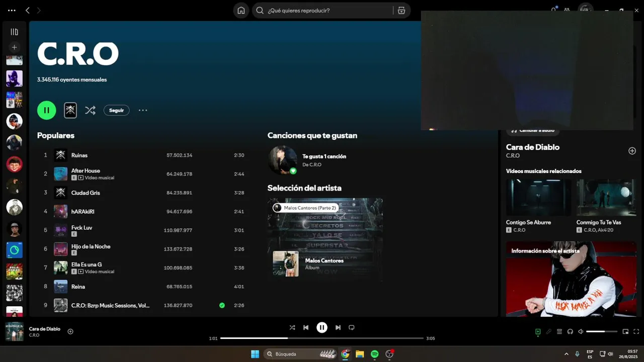
Task: Skip to the previous track
Action: [306, 327]
